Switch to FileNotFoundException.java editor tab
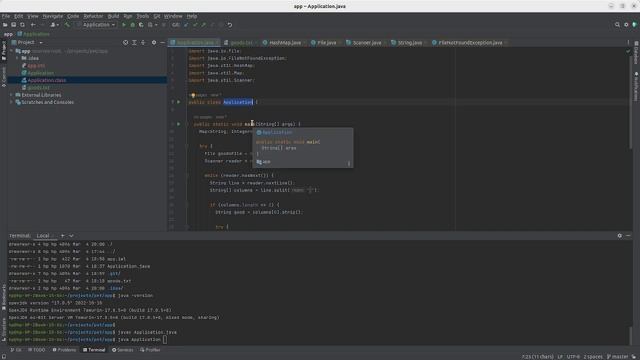This screenshot has width=640, height=360. tap(470, 42)
